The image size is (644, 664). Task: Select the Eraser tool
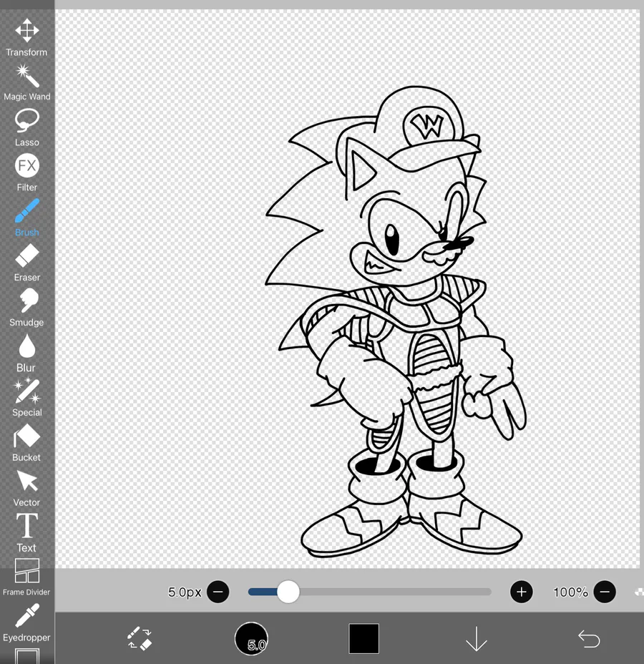[x=26, y=263]
